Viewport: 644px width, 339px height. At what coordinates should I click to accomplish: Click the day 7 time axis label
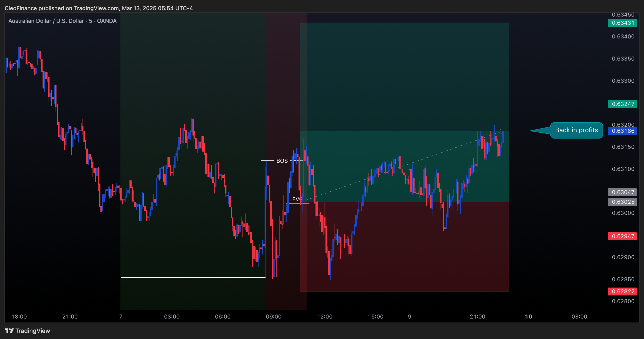click(x=121, y=316)
